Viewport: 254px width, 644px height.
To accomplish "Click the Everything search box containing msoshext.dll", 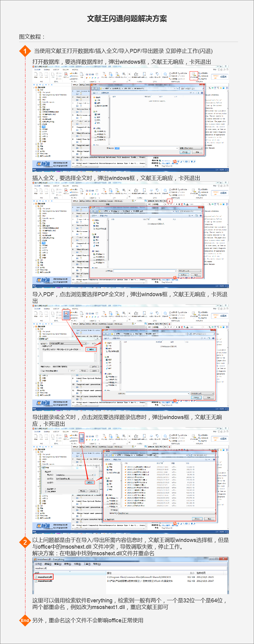I will [x=130, y=568].
